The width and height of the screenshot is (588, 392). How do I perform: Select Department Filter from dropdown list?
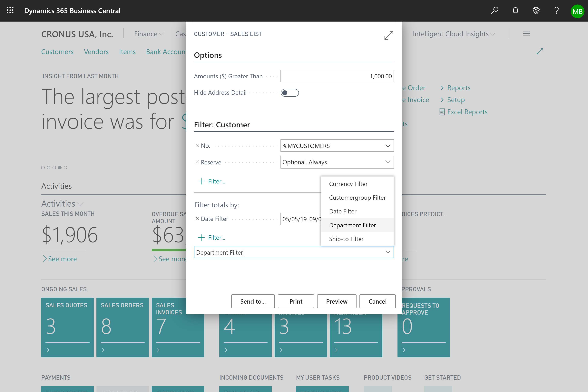(352, 225)
